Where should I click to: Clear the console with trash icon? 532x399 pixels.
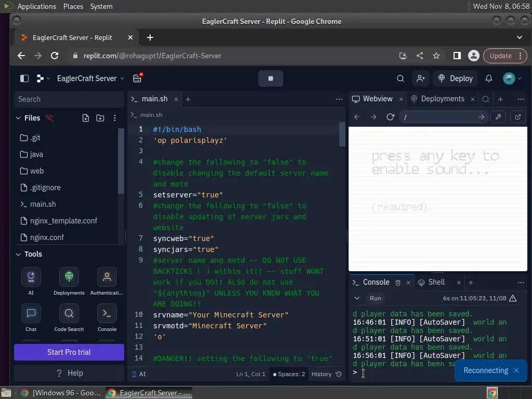click(x=398, y=283)
